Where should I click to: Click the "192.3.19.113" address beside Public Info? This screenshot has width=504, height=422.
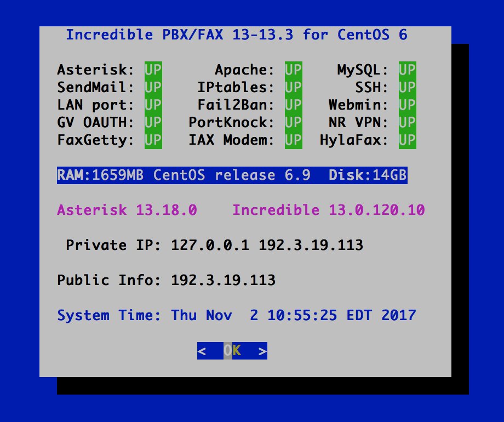coord(223,280)
